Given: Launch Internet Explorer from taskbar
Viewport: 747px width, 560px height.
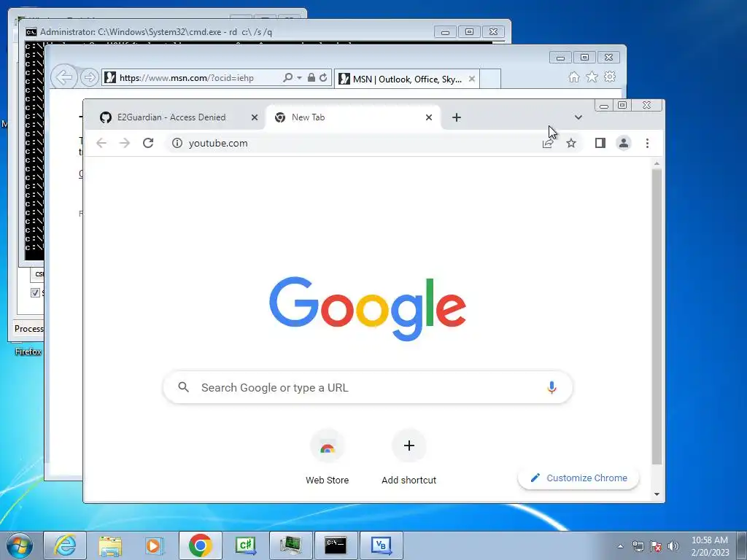Looking at the screenshot, I should (x=65, y=545).
